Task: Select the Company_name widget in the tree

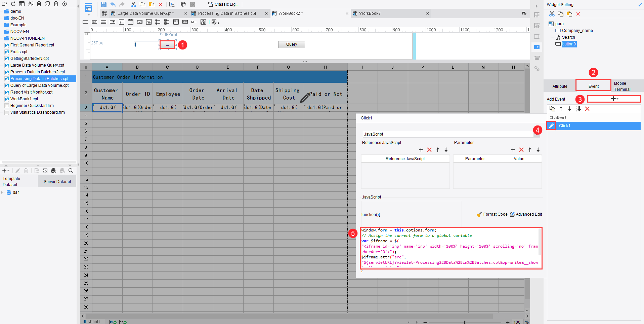Action: click(x=577, y=31)
